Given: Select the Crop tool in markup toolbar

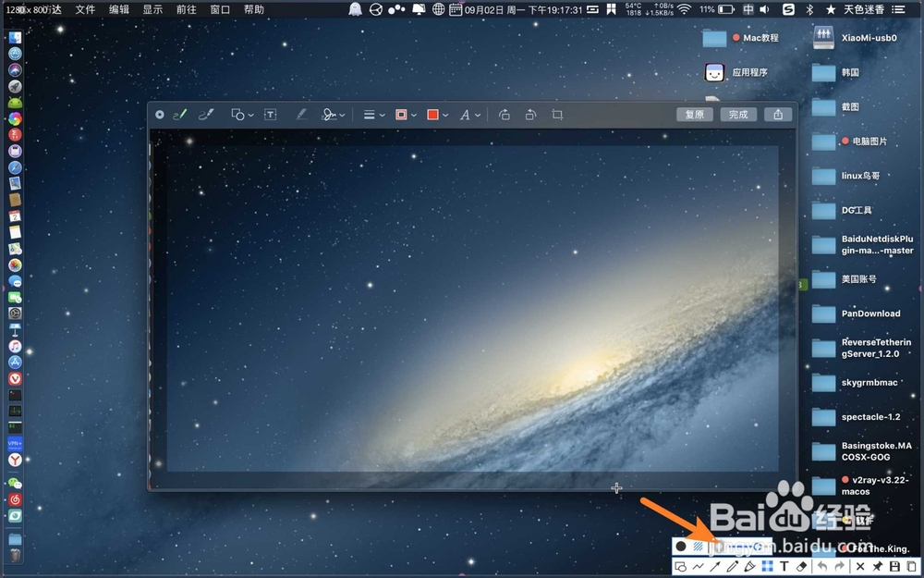Looking at the screenshot, I should tap(557, 115).
